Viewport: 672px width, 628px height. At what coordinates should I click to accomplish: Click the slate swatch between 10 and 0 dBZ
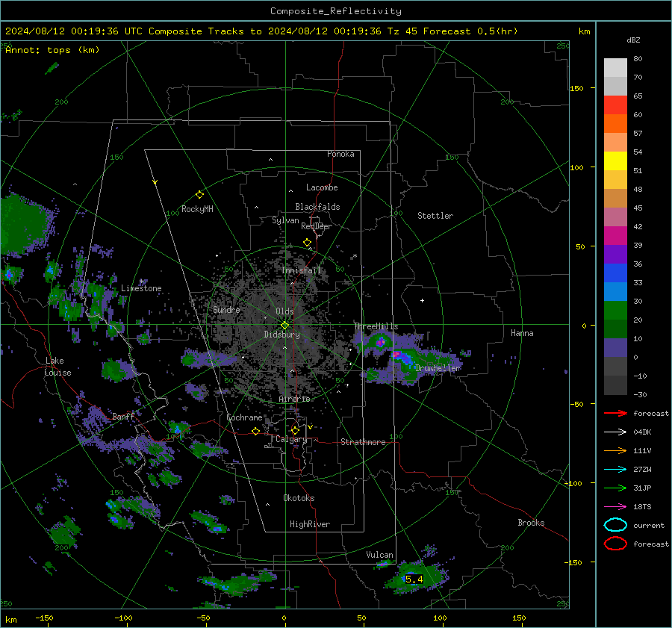pyautogui.click(x=615, y=347)
